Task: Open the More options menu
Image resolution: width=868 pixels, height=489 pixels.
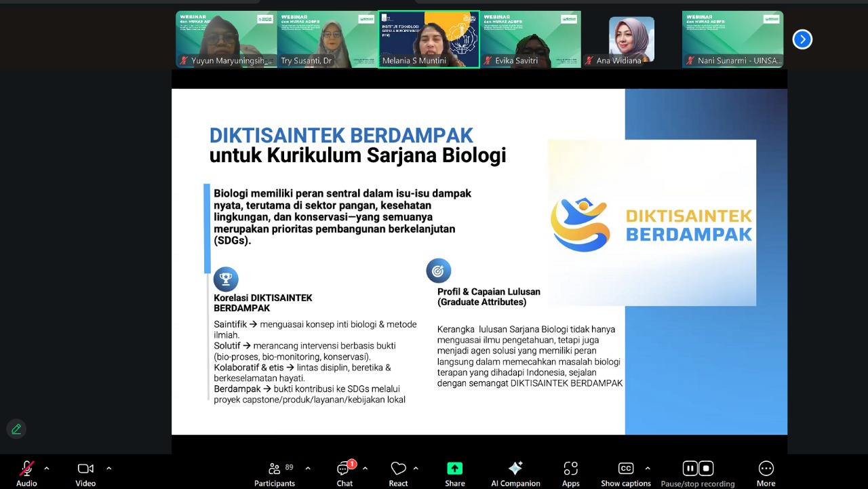Action: (766, 469)
